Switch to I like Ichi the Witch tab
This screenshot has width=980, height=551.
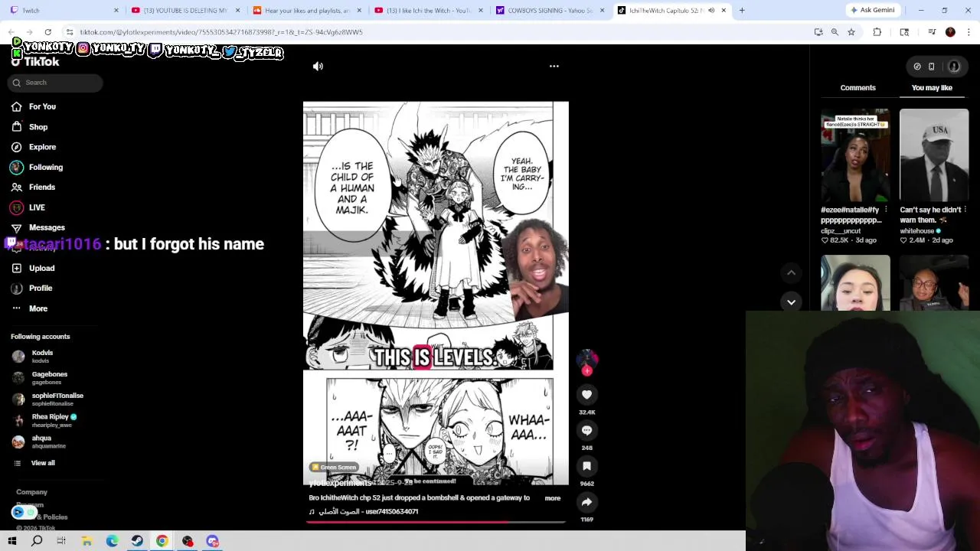429,11
